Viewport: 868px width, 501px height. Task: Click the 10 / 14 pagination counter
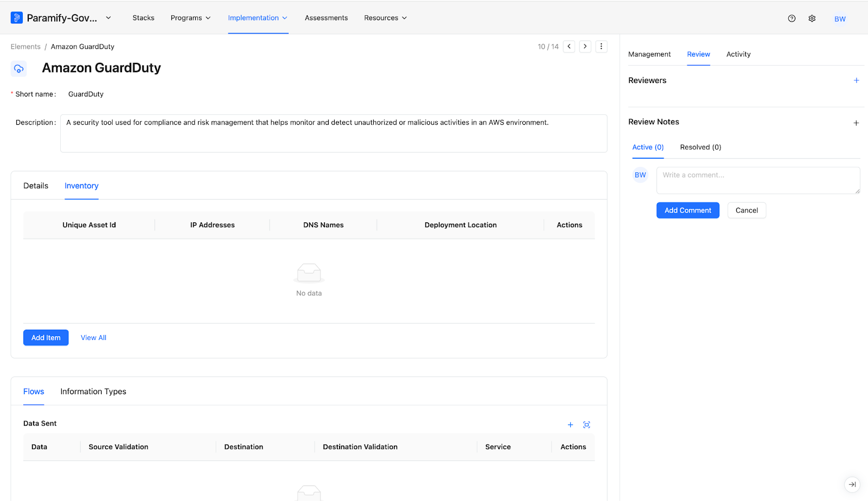[548, 47]
